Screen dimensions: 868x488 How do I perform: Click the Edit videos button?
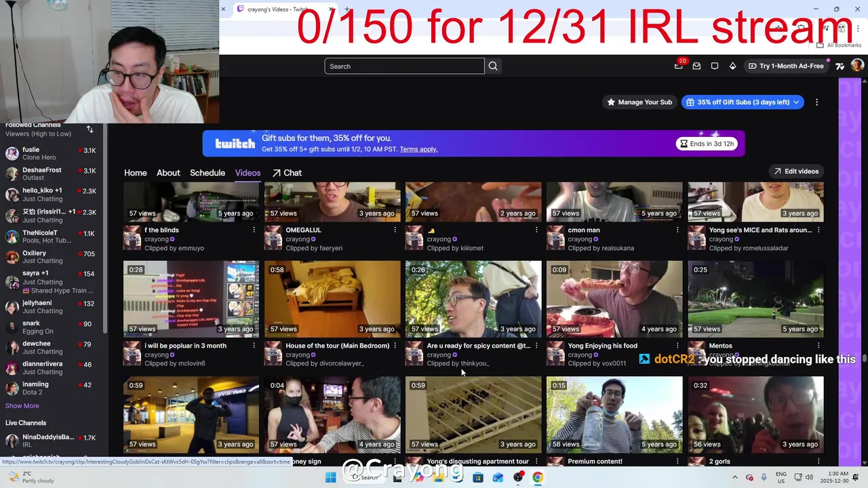click(x=797, y=171)
